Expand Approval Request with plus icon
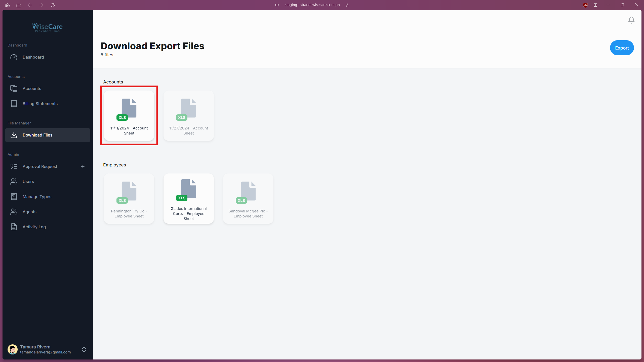This screenshot has height=362, width=644. click(x=83, y=166)
